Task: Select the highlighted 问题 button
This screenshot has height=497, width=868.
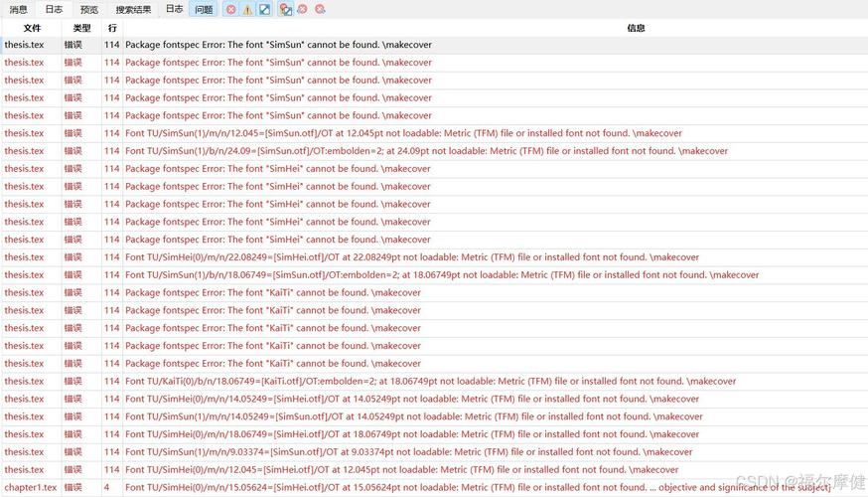Action: [204, 9]
